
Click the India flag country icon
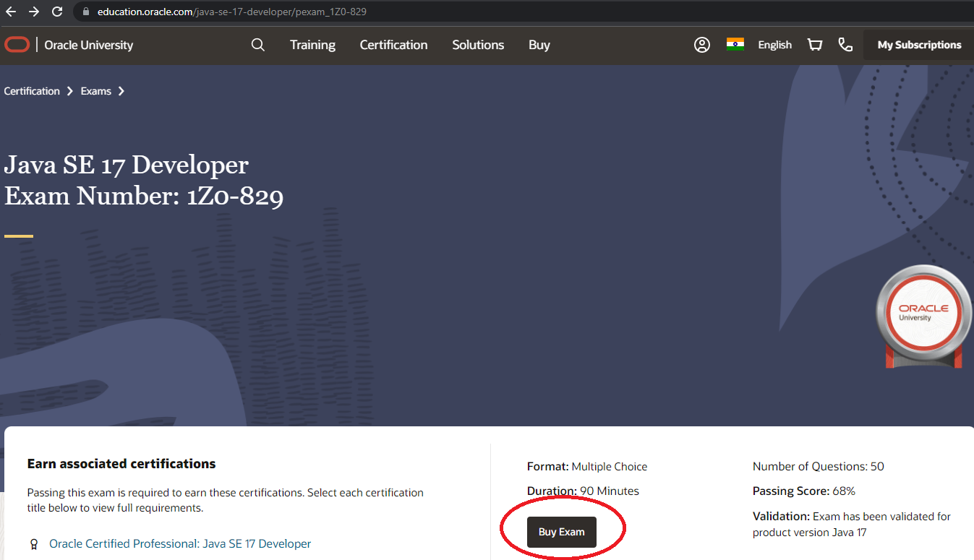pos(735,44)
